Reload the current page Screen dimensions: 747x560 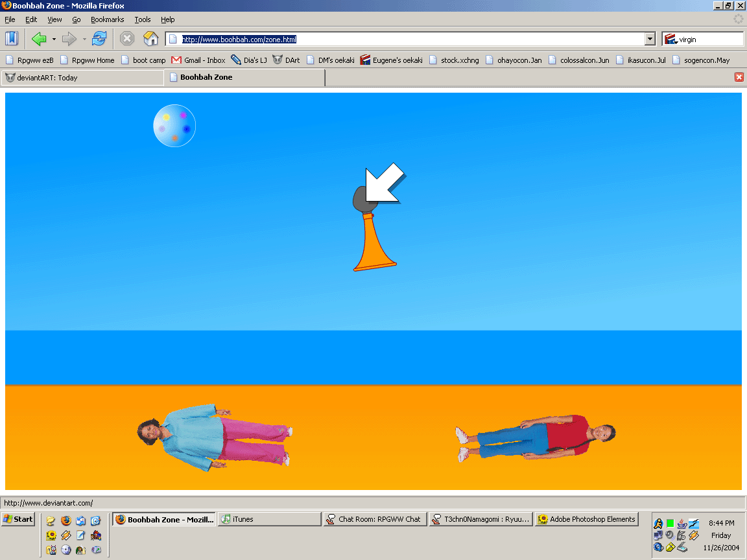coord(99,39)
